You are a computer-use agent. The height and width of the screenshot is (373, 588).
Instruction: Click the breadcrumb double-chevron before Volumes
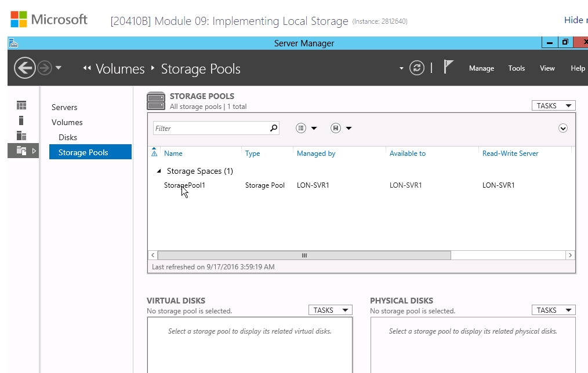point(87,68)
